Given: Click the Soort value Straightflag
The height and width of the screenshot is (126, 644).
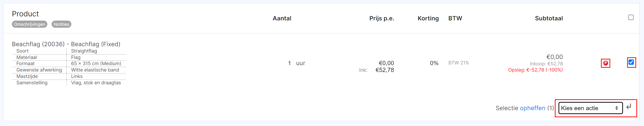Looking at the screenshot, I should [x=84, y=51].
